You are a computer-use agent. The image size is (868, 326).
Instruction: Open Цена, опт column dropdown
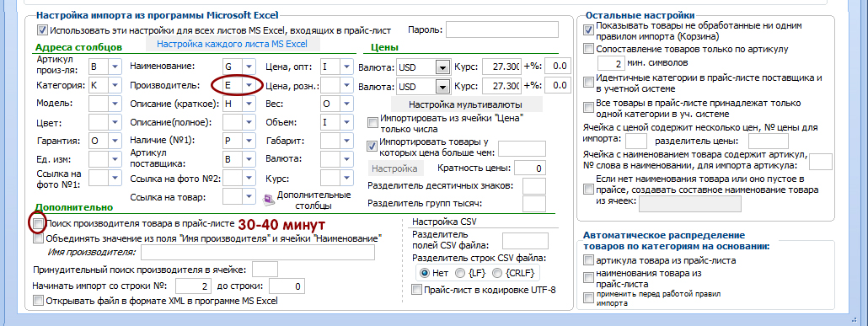[x=346, y=67]
